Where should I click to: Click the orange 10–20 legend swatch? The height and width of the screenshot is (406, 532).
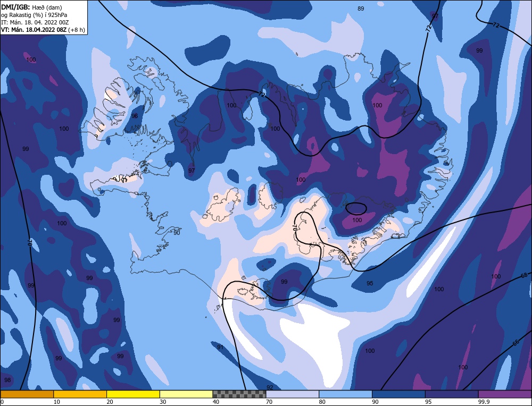coord(80,394)
